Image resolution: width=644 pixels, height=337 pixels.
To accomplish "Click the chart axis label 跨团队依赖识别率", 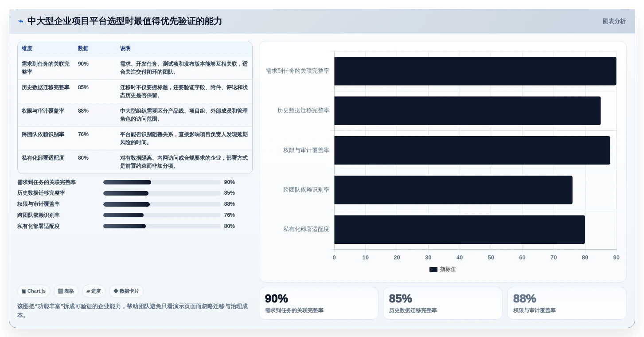I will (306, 190).
